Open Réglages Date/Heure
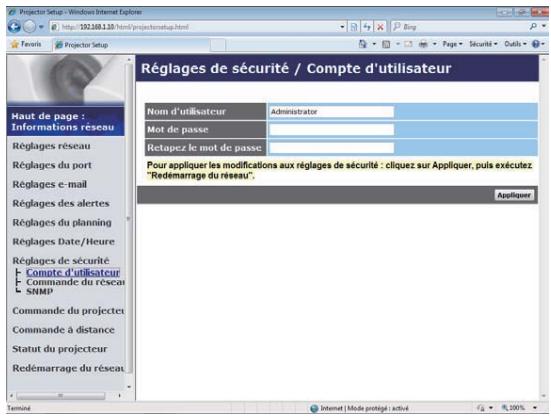This screenshot has width=551, height=418. coord(64,242)
